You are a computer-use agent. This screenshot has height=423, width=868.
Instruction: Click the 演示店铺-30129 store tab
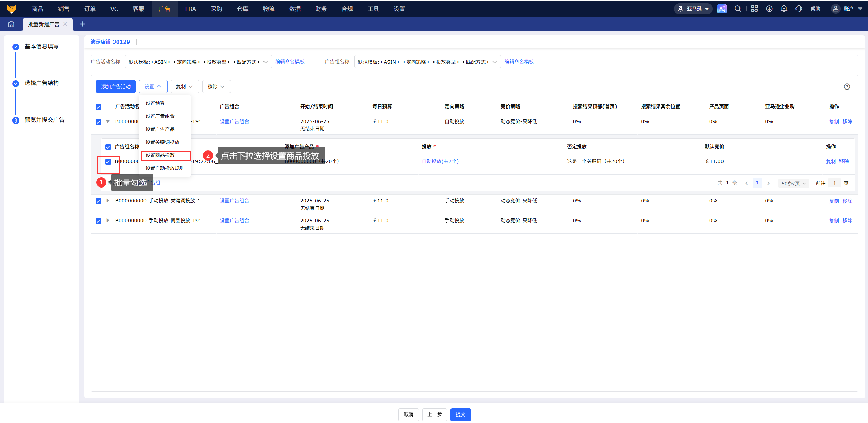[110, 42]
